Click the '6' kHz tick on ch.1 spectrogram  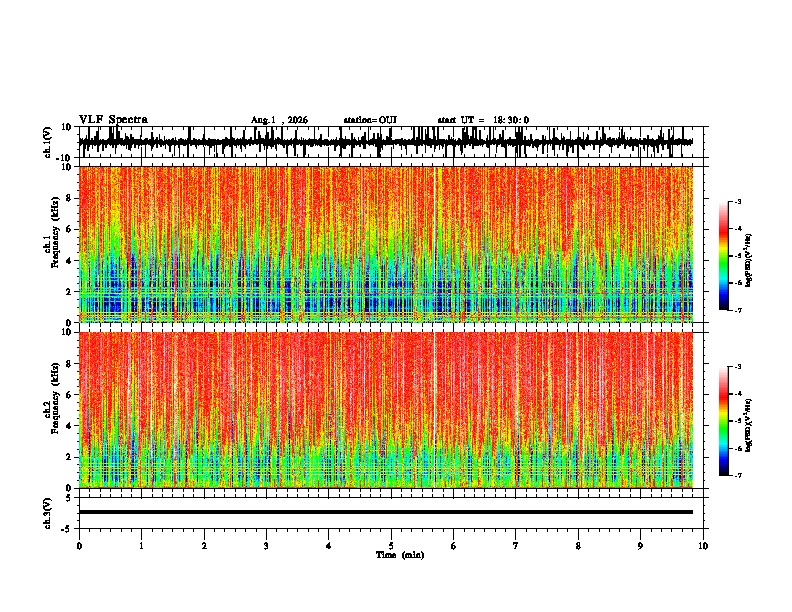pyautogui.click(x=69, y=230)
